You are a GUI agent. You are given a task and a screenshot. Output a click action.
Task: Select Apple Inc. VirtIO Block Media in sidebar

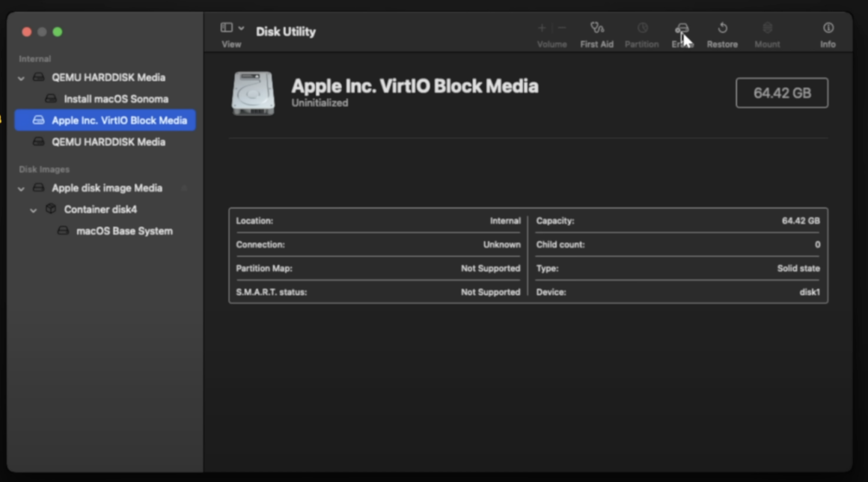[106, 120]
